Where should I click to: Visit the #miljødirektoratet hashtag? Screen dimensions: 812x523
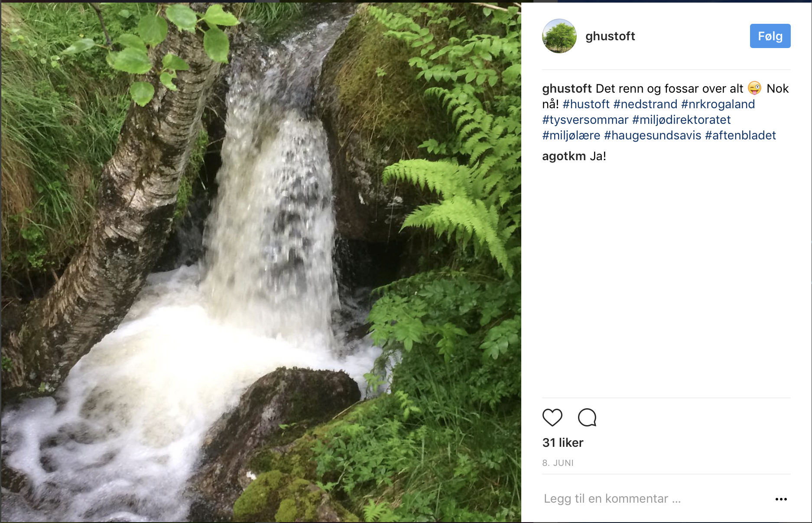pos(681,120)
